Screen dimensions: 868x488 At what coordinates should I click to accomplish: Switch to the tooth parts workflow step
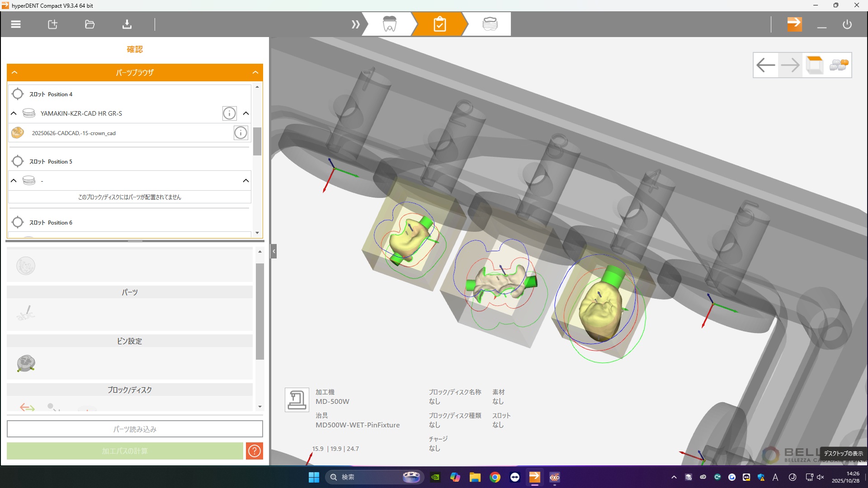tap(389, 24)
